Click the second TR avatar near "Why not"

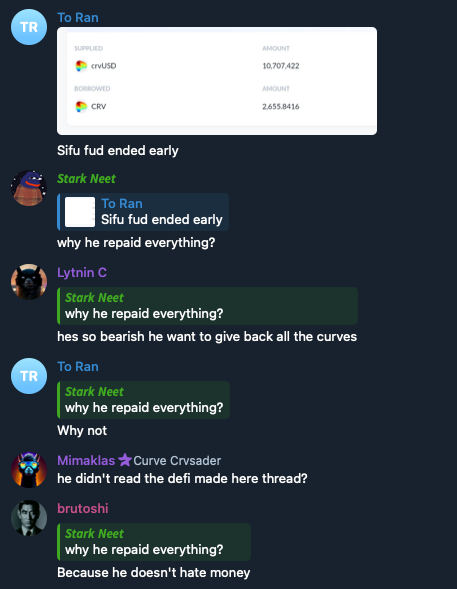point(29,376)
